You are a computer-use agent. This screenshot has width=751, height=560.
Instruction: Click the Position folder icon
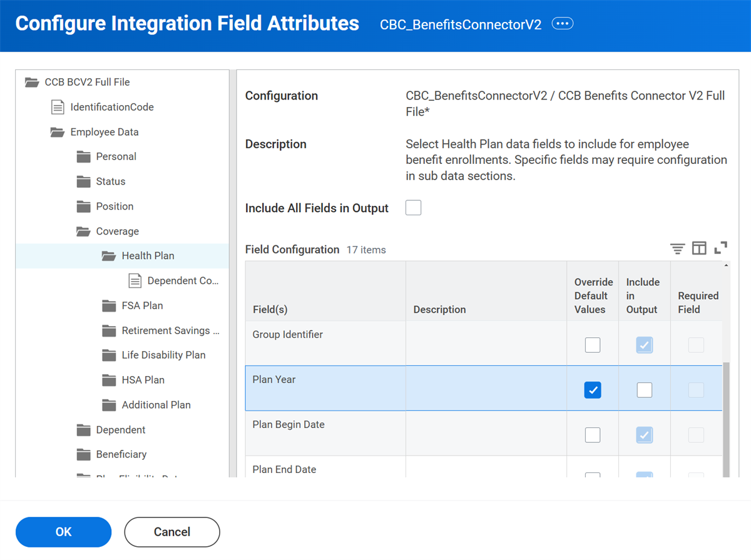point(84,206)
